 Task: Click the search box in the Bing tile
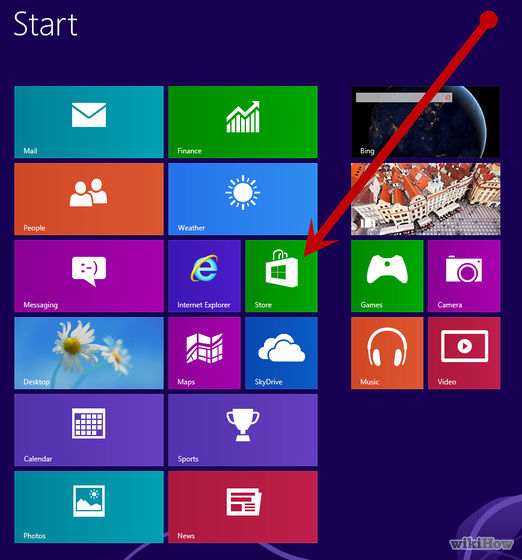coord(404,97)
